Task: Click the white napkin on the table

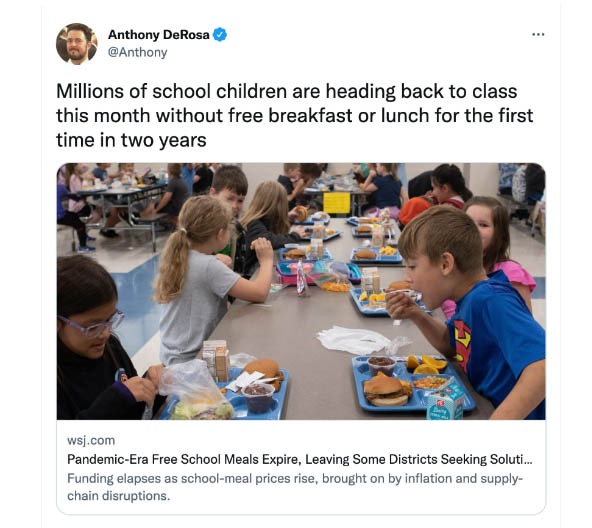Action: 353,341
